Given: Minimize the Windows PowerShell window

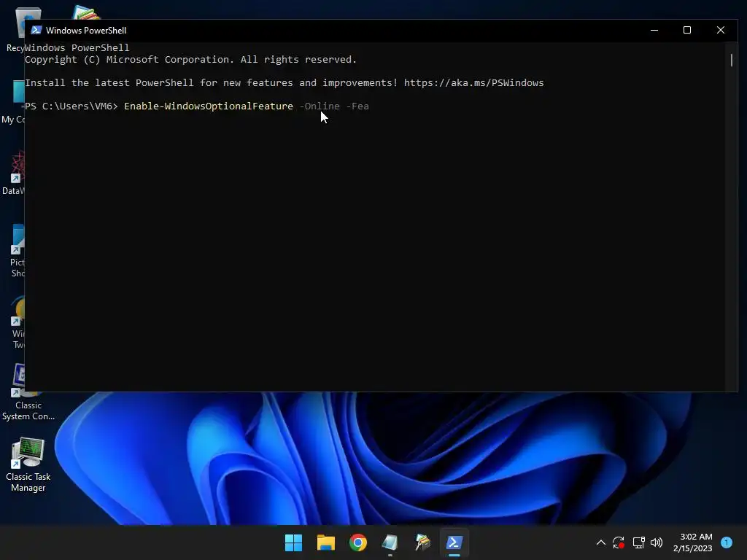Looking at the screenshot, I should pos(654,30).
